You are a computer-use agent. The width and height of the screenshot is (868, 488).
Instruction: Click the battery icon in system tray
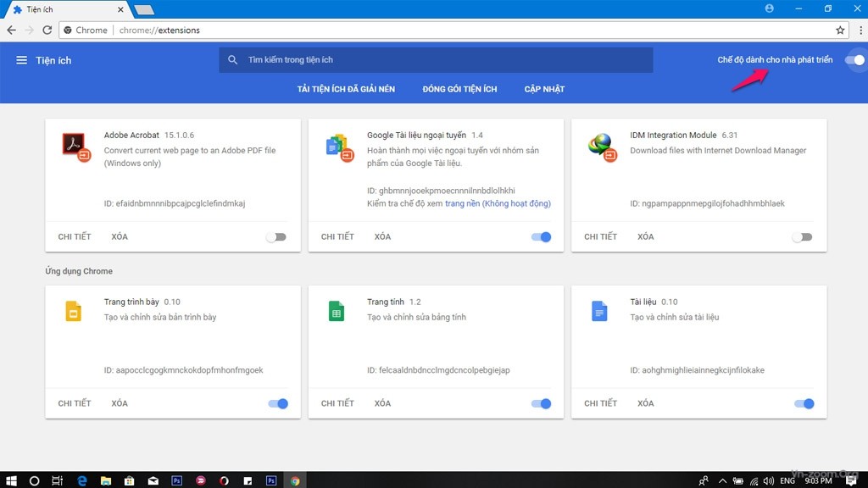738,481
